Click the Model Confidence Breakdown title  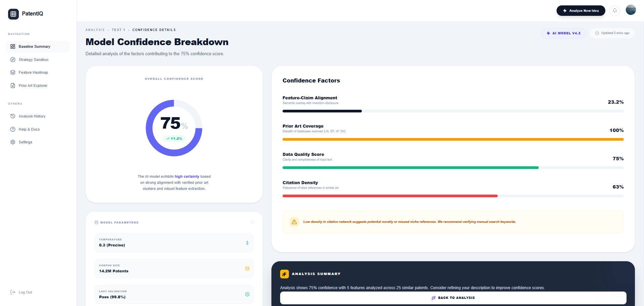pos(157,42)
